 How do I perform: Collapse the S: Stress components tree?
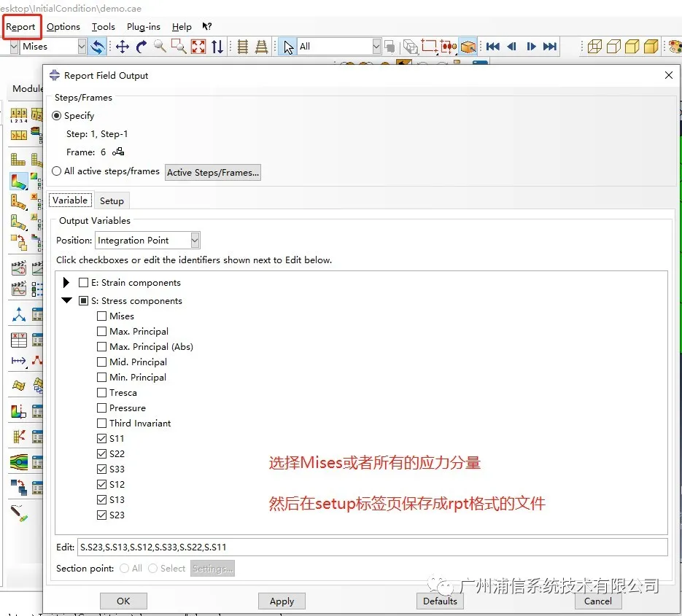pyautogui.click(x=66, y=300)
